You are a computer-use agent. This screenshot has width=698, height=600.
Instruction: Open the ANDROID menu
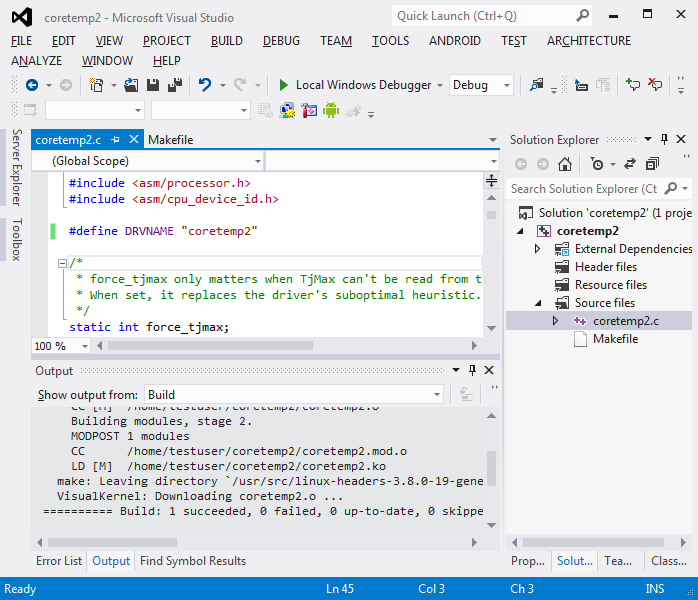(x=455, y=41)
